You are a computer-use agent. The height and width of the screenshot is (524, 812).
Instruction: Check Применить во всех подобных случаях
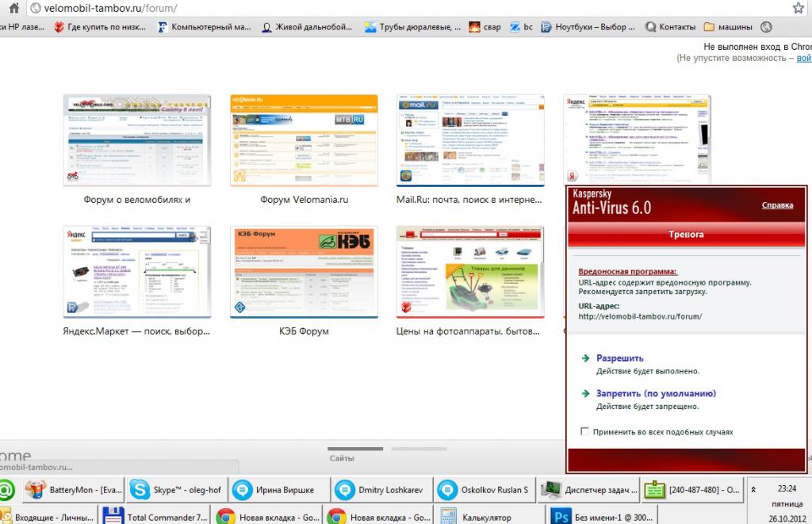tap(584, 431)
